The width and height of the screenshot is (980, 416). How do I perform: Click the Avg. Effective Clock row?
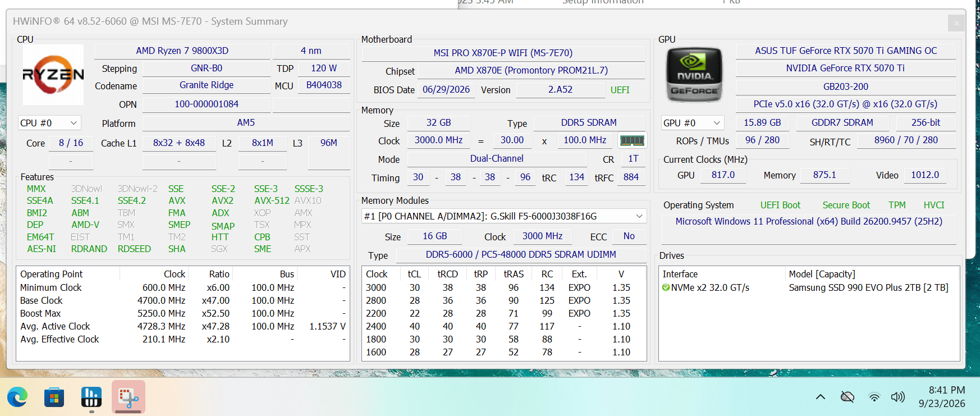(183, 339)
